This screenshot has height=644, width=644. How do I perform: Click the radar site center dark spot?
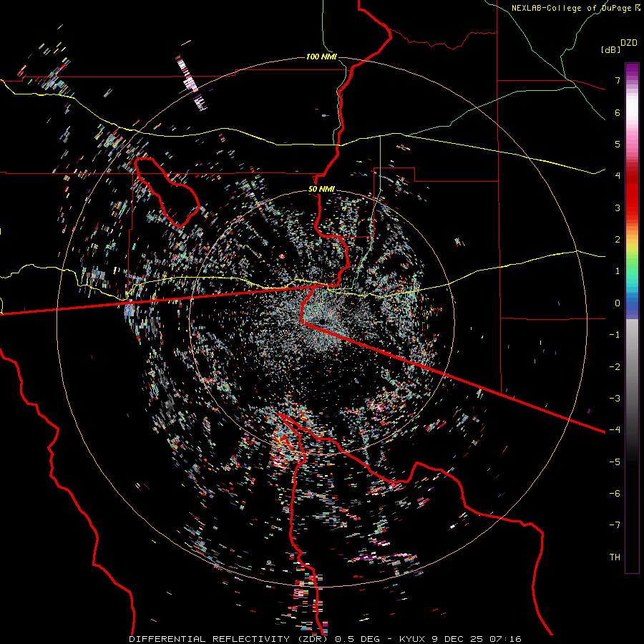(x=323, y=321)
